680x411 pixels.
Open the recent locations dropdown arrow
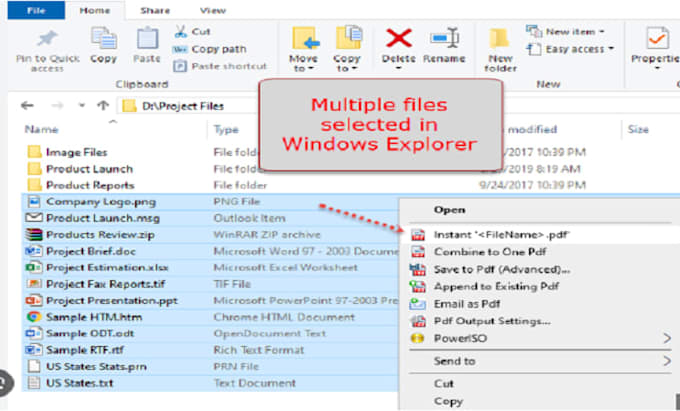(81, 105)
